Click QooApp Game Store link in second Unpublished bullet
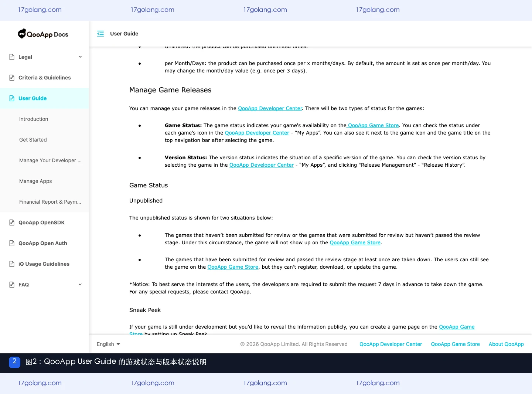 coord(233,267)
